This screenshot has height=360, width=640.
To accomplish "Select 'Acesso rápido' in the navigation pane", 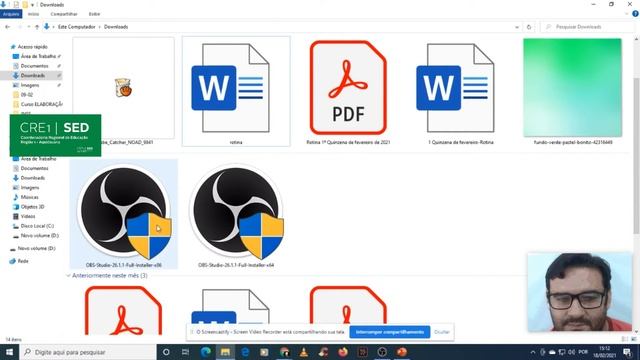I will (32, 47).
